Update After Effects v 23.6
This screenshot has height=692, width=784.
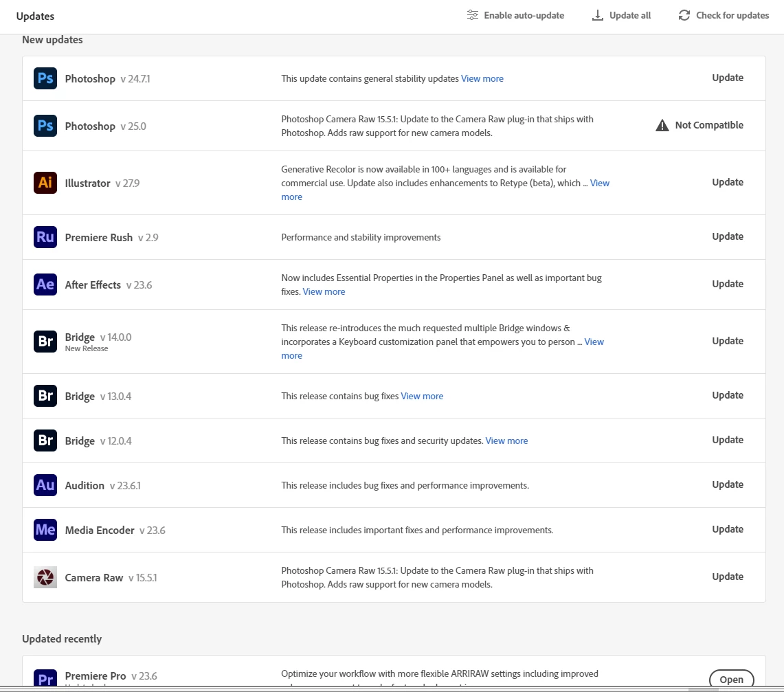tap(728, 284)
